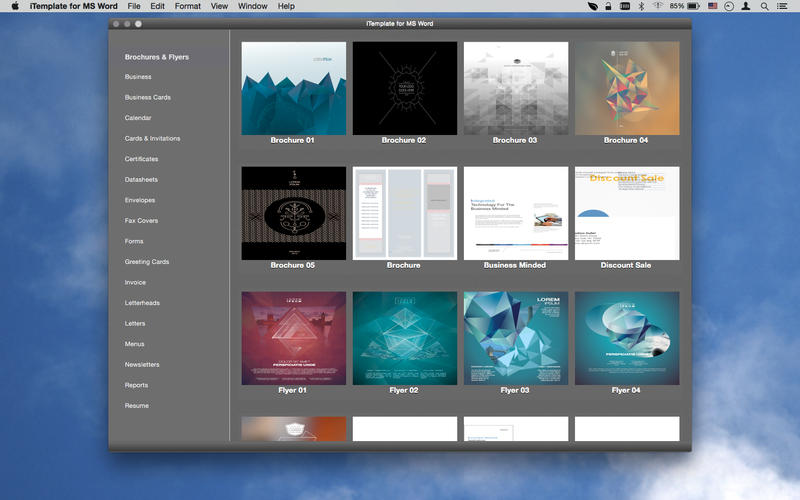800x500 pixels.
Task: Click the Flyer 03 caption
Action: click(x=515, y=390)
